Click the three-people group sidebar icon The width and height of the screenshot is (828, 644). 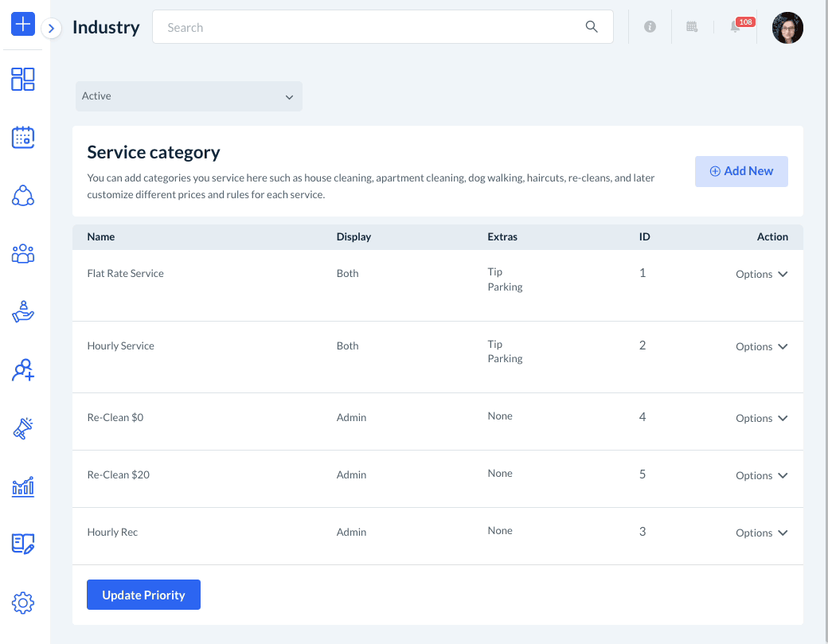tap(23, 254)
